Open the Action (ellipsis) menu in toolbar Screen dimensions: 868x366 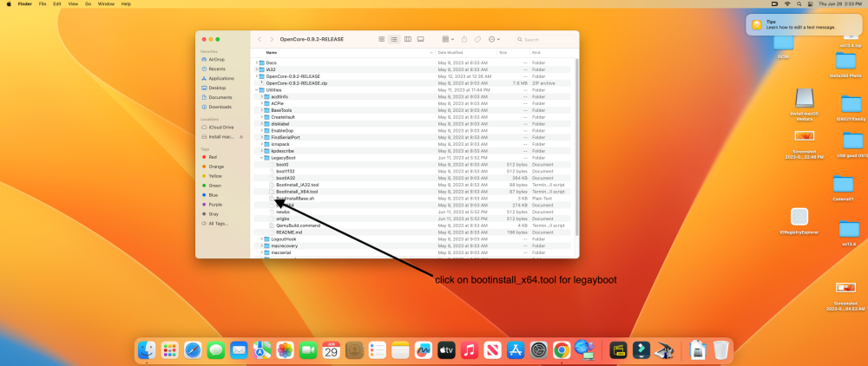pyautogui.click(x=495, y=39)
